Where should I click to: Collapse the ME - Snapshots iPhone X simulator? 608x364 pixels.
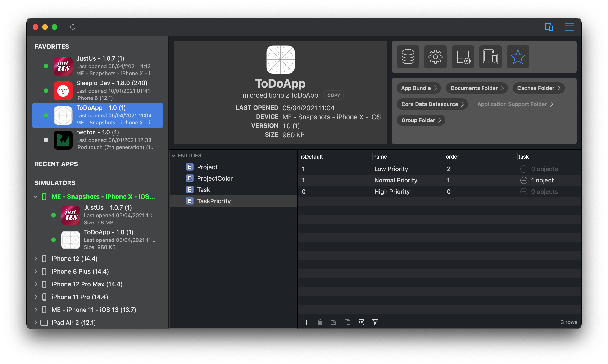(36, 197)
